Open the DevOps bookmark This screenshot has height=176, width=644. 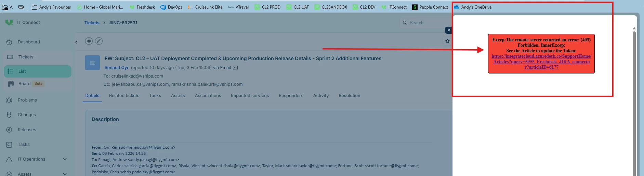coord(171,7)
